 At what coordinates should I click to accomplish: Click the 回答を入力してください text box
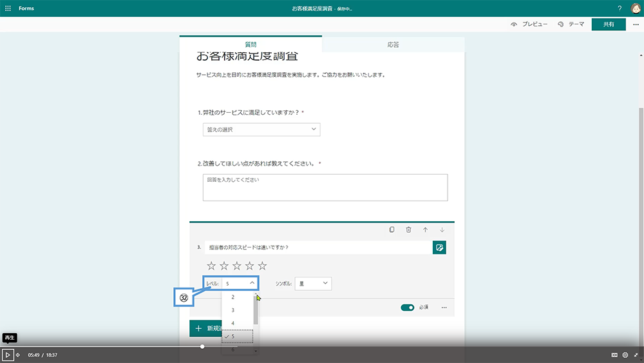click(325, 188)
